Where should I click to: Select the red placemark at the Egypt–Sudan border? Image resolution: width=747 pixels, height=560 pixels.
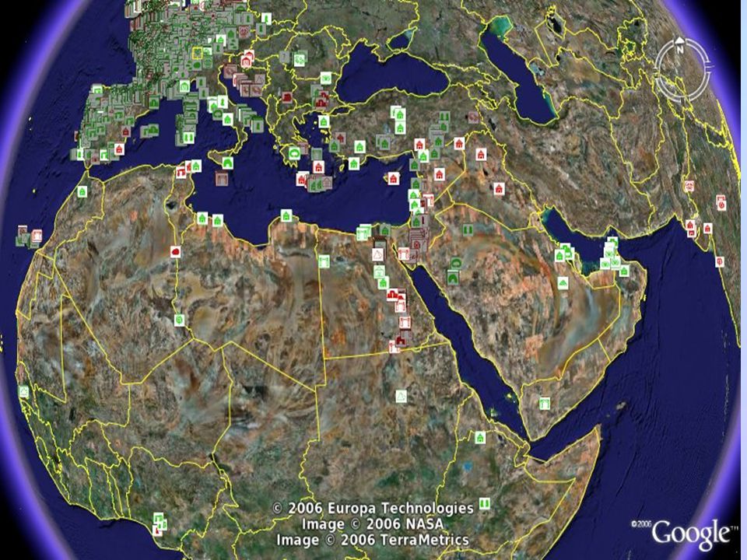point(394,347)
